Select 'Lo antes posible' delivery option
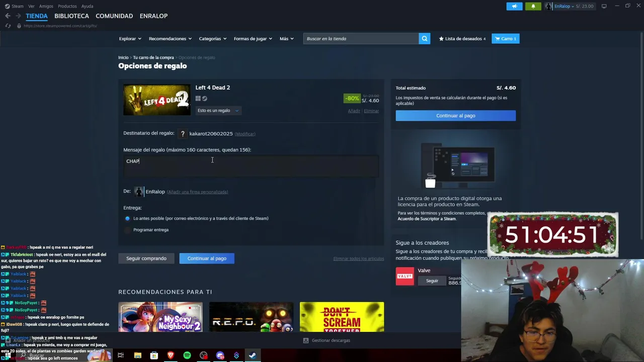This screenshot has height=362, width=644. tap(127, 219)
